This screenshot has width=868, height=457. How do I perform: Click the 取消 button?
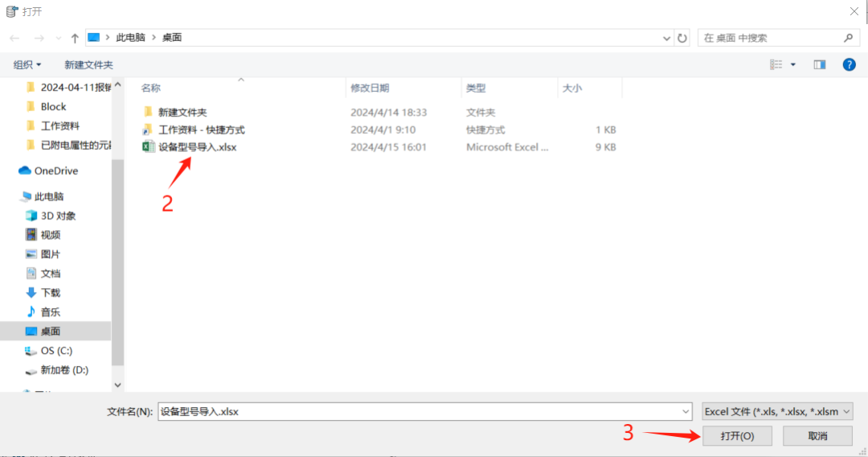pyautogui.click(x=817, y=436)
